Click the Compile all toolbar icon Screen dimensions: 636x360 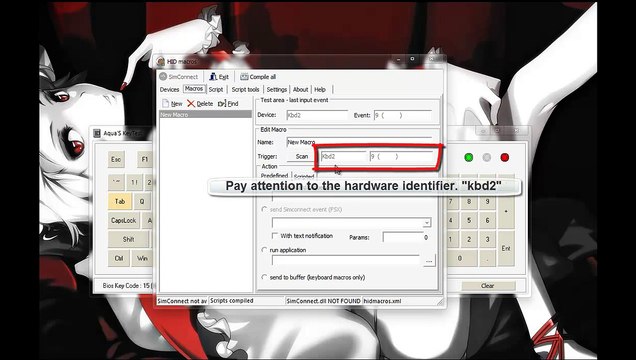[244, 76]
